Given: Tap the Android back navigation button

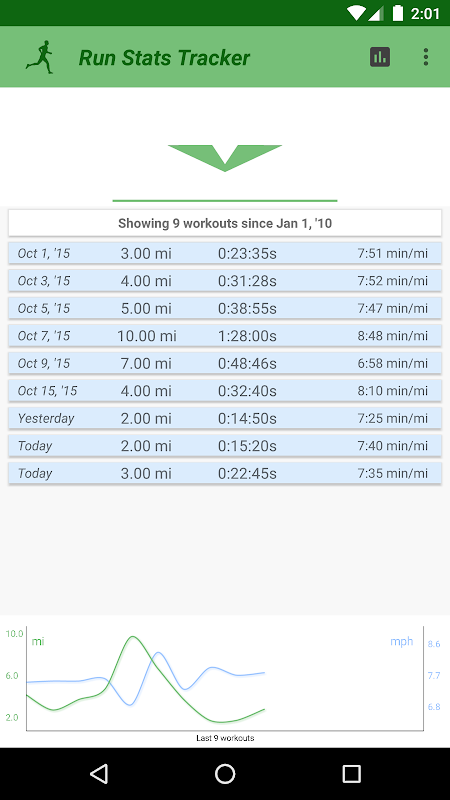Looking at the screenshot, I should [98, 774].
